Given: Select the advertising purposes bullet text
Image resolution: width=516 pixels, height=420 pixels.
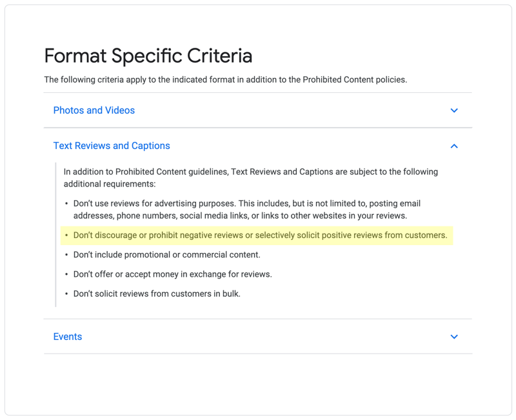Looking at the screenshot, I should click(x=247, y=209).
